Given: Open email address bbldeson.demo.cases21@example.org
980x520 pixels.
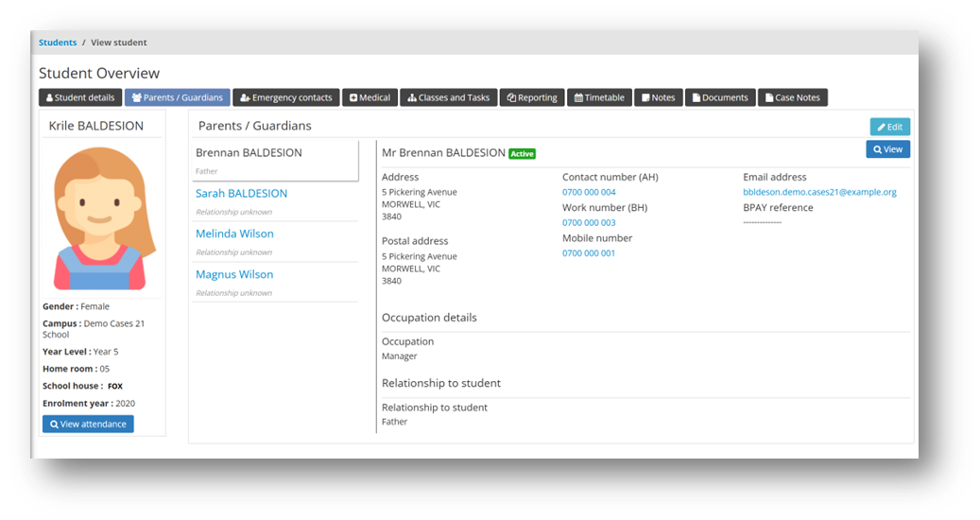Looking at the screenshot, I should (x=819, y=193).
